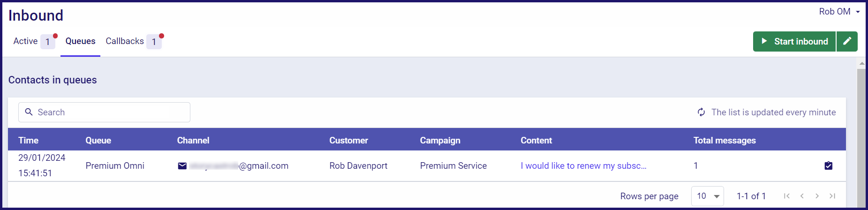
Task: Go to next page arrow
Action: pos(817,196)
